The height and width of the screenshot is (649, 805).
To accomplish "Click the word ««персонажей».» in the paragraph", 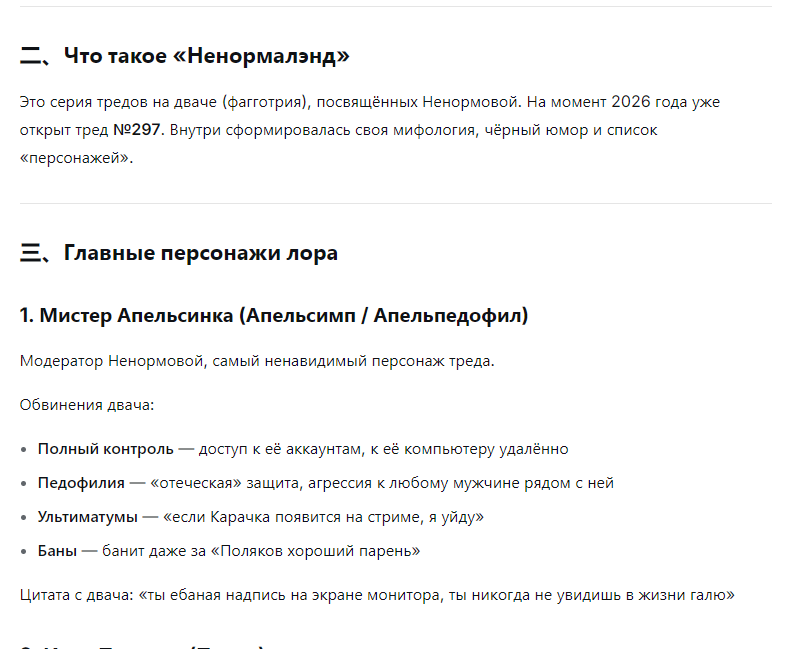I will [x=76, y=158].
